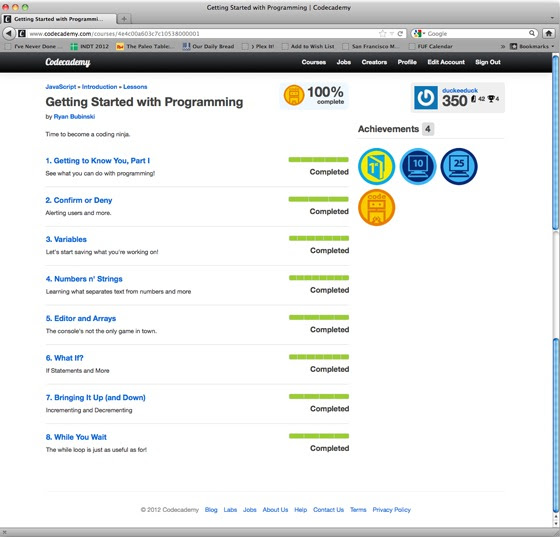Open the San Francisco M... bookmark
Screen dimensions: 560x537
pos(371,46)
